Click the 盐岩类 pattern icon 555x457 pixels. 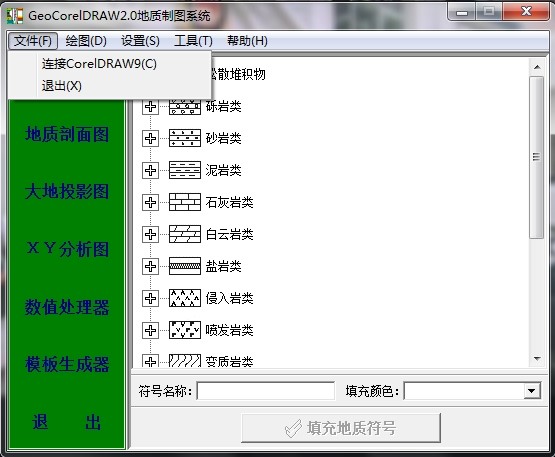[185, 266]
